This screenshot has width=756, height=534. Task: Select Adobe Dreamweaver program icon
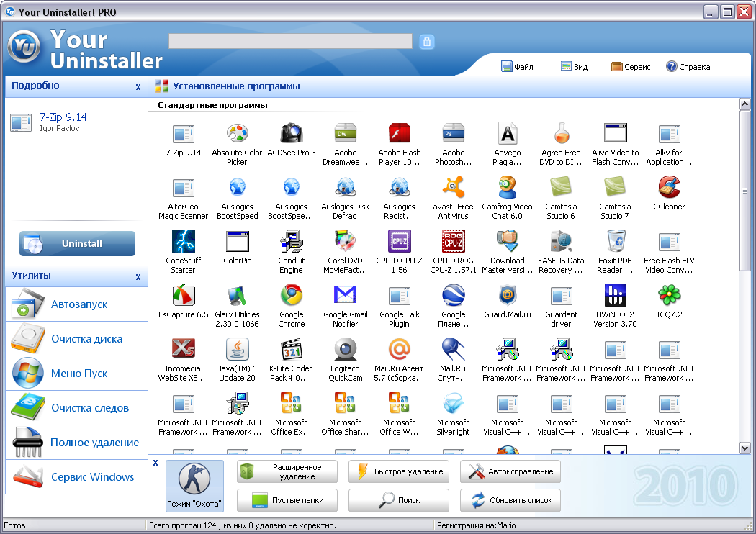(345, 134)
